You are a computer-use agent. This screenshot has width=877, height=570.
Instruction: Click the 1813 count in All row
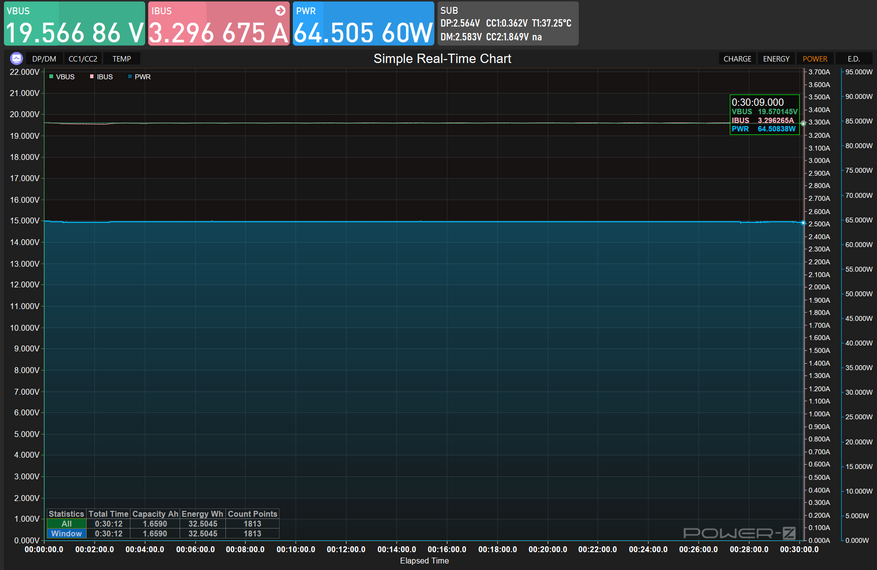pos(252,524)
